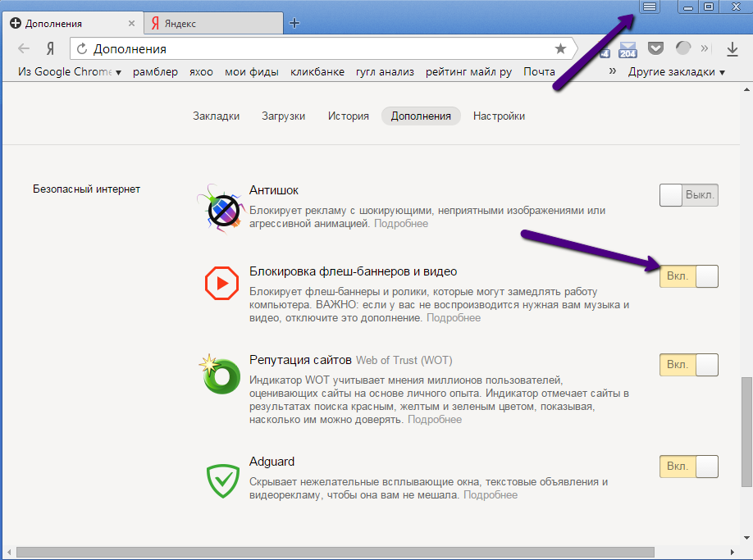The image size is (753, 560).
Task: Click the Антишок extension icon
Action: 221,209
